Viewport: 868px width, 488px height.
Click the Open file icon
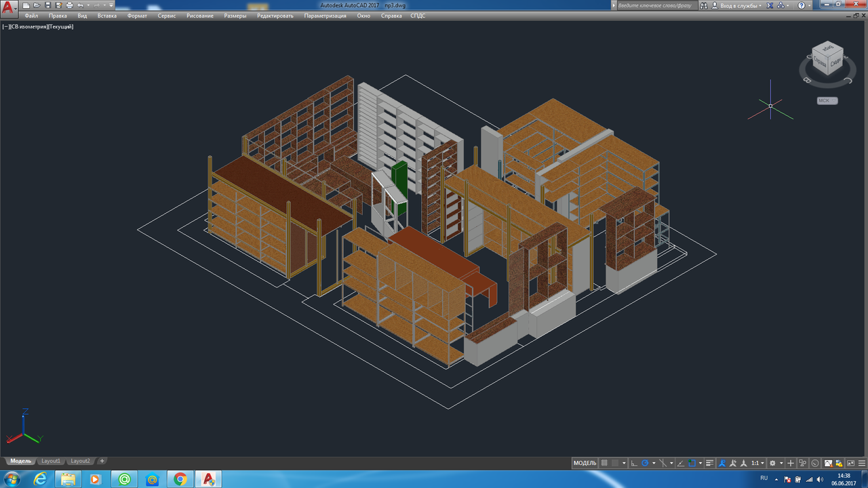click(x=37, y=5)
